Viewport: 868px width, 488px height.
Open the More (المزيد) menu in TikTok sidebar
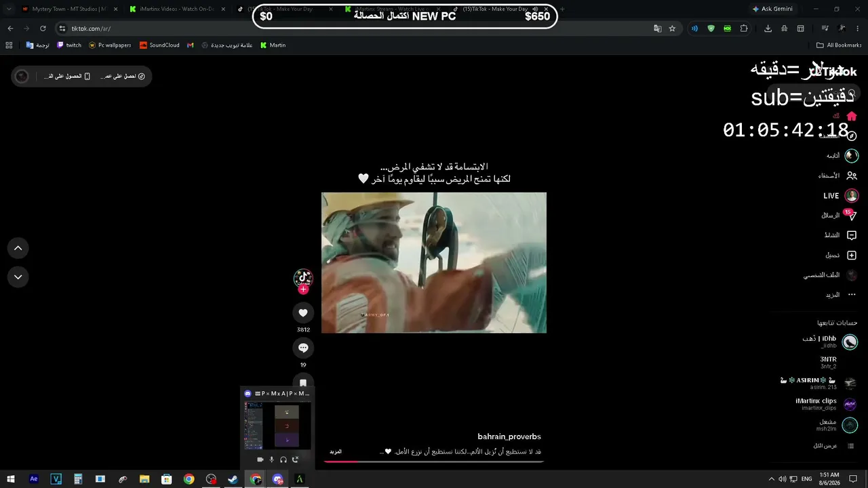coord(841,295)
